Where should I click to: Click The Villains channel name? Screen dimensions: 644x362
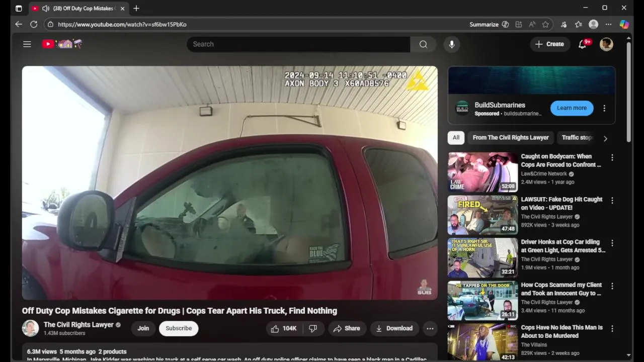pos(534,345)
